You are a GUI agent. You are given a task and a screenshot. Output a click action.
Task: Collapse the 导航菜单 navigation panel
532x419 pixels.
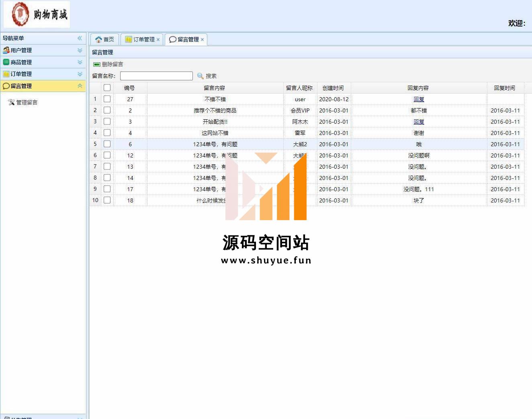80,38
